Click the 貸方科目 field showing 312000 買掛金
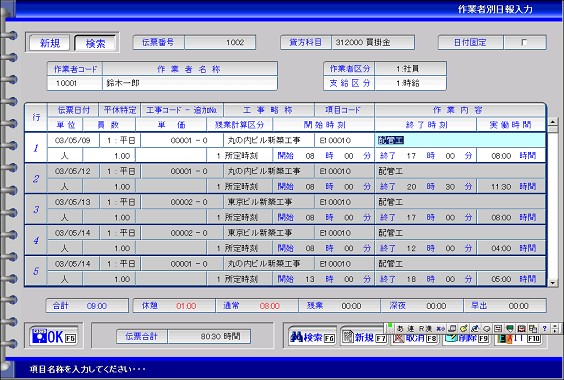The height and width of the screenshot is (380, 564). (x=373, y=42)
